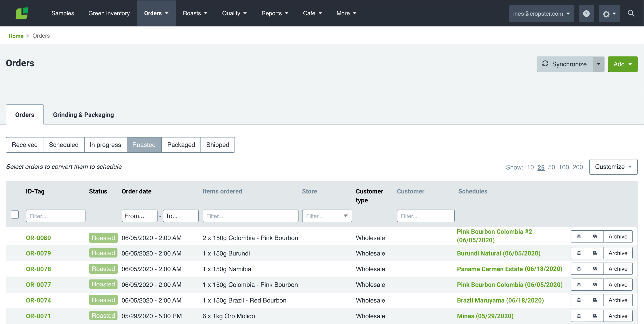Open the Customize columns dropdown

[613, 167]
